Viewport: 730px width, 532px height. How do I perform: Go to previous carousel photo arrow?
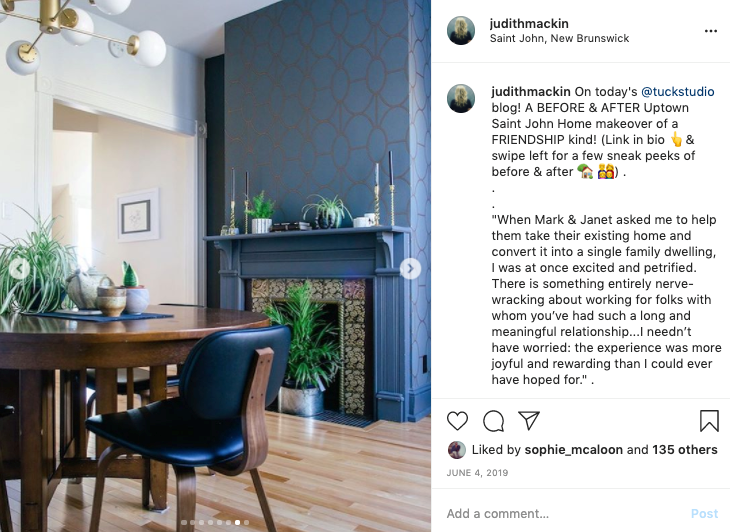[20, 269]
